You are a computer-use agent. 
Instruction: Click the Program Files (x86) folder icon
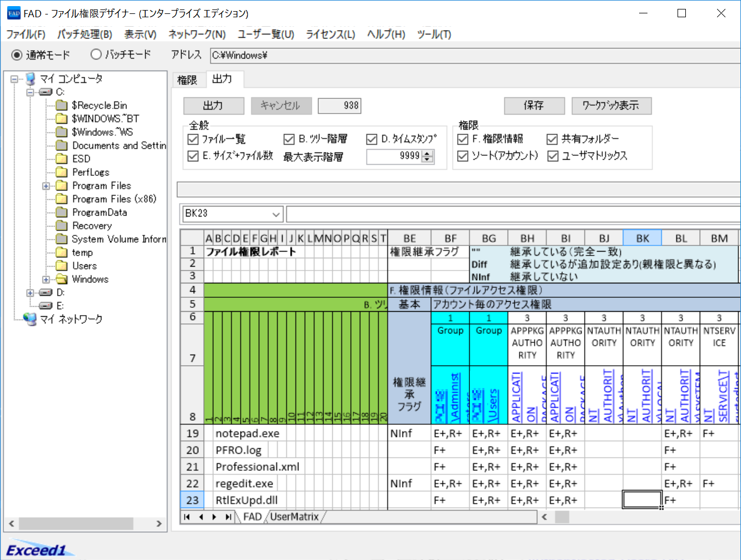(62, 199)
